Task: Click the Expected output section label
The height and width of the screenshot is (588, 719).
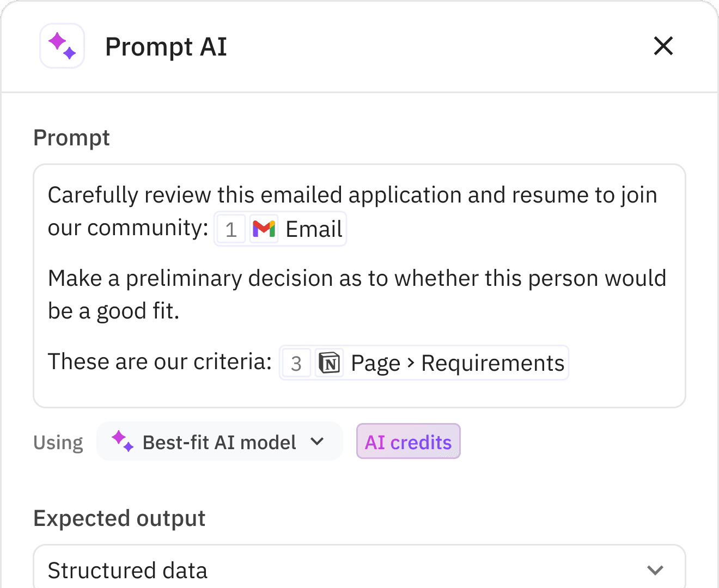Action: [x=119, y=518]
